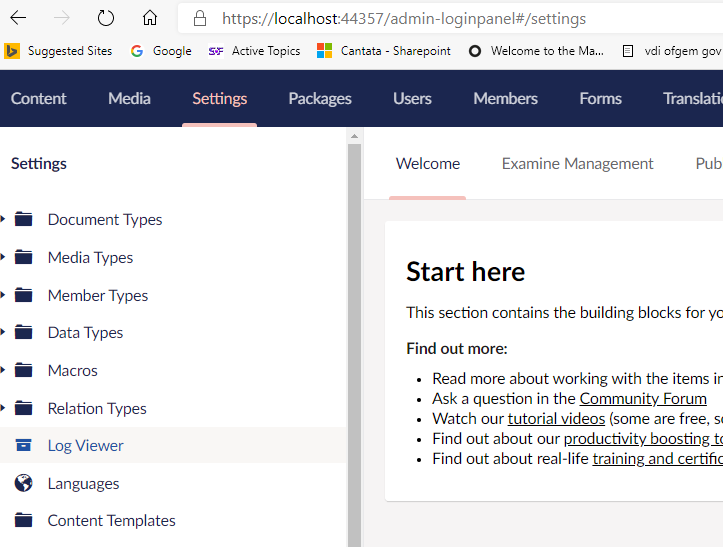Reload the page with refresh icon
The width and height of the screenshot is (723, 547).
tap(106, 18)
